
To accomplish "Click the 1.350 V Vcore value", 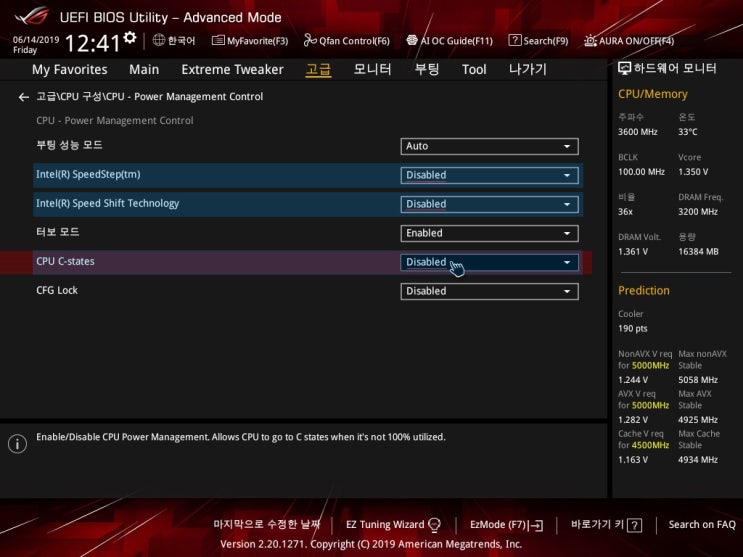I will click(693, 172).
